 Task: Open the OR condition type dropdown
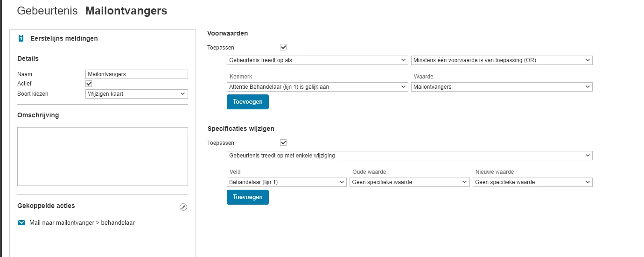[x=502, y=60]
